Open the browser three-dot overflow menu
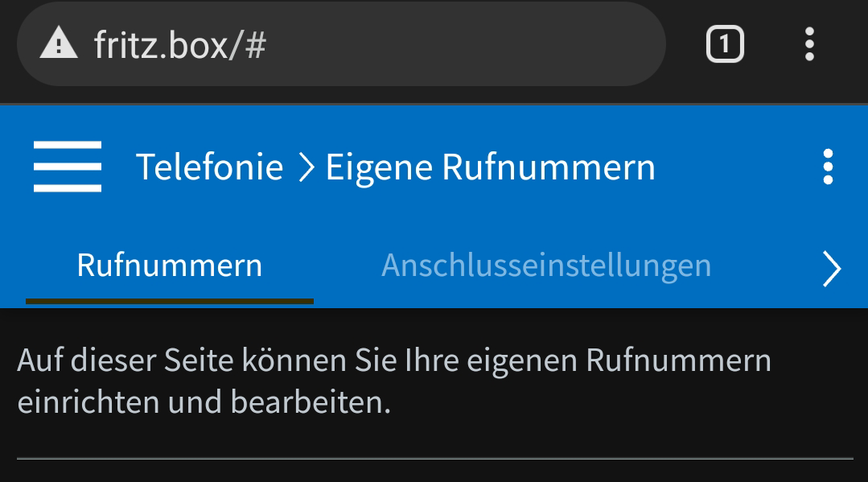The height and width of the screenshot is (482, 868). (809, 44)
